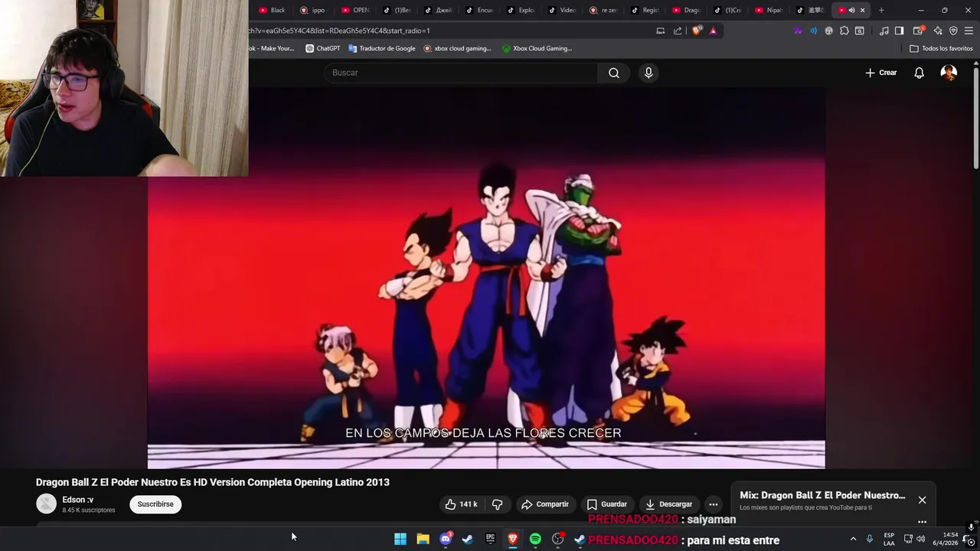The height and width of the screenshot is (551, 980).
Task: Open Brave Rewards triangle icon
Action: pyautogui.click(x=713, y=31)
